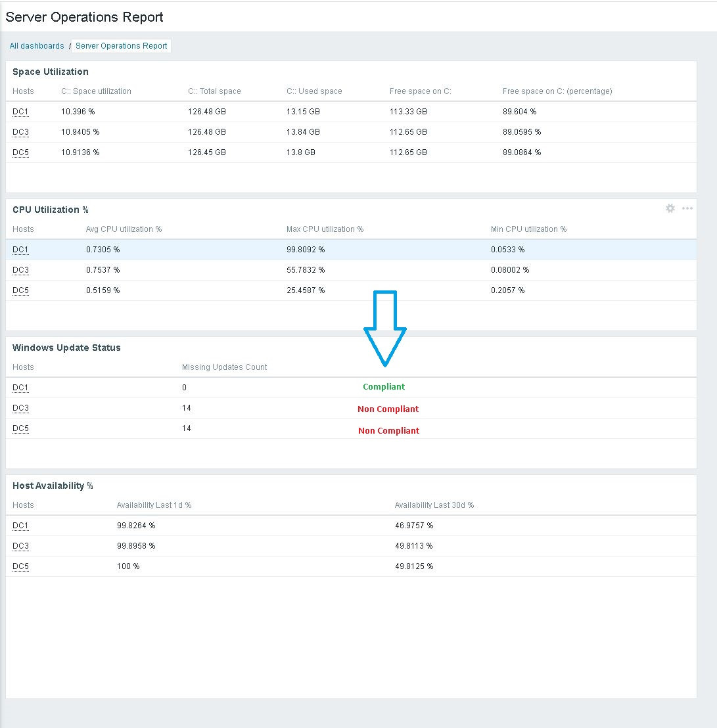The height and width of the screenshot is (728, 717).
Task: Open the CPU Utilization widget actions menu
Action: 687,208
